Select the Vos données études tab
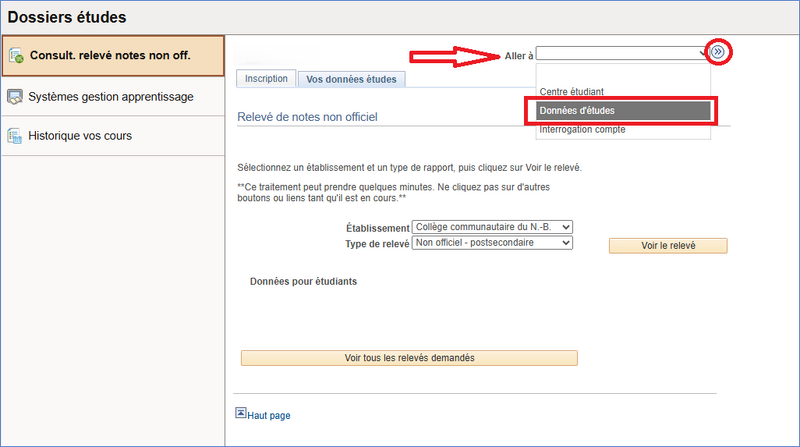 tap(351, 79)
